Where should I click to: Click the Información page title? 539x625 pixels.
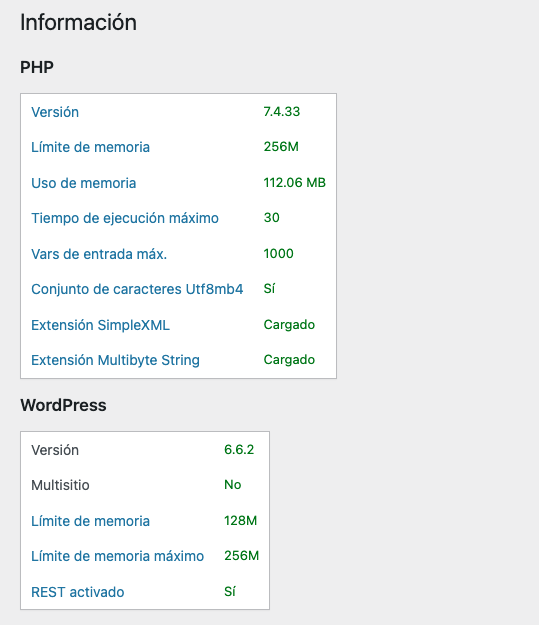point(79,22)
